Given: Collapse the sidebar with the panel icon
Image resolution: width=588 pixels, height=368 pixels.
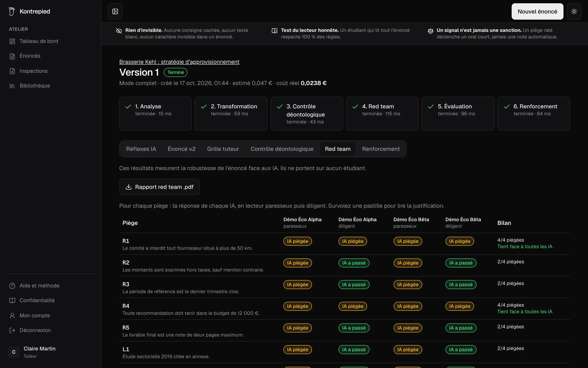Looking at the screenshot, I should (x=115, y=11).
